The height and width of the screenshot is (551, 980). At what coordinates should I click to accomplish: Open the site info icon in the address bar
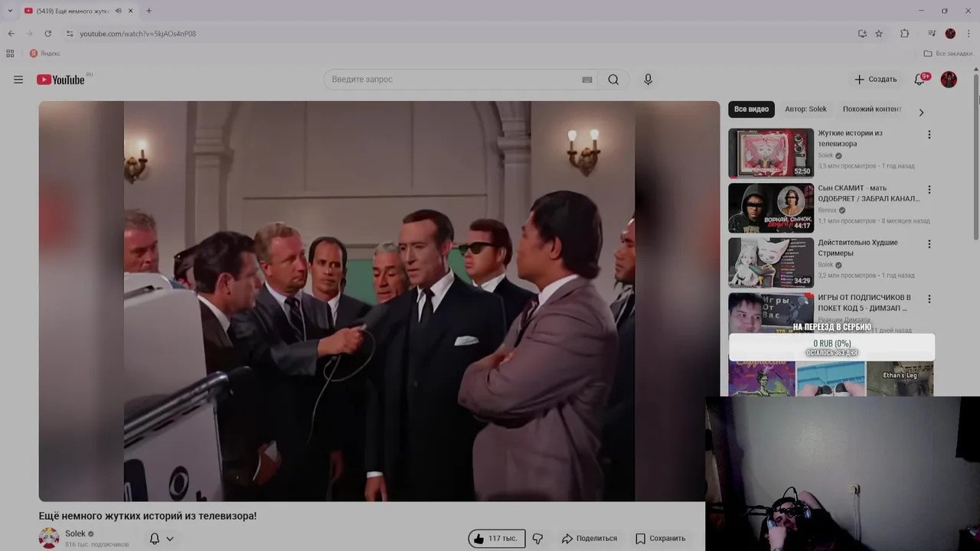tap(70, 34)
